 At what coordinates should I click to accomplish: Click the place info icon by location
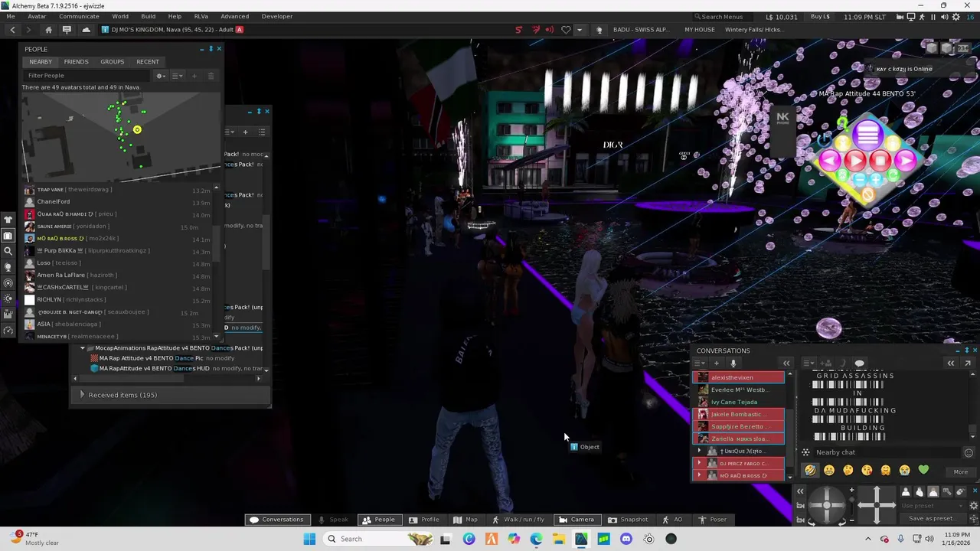pos(105,30)
